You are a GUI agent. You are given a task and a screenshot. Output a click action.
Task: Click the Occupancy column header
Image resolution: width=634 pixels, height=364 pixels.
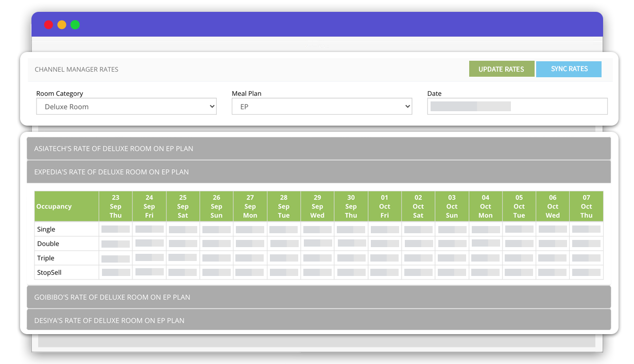[66, 206]
